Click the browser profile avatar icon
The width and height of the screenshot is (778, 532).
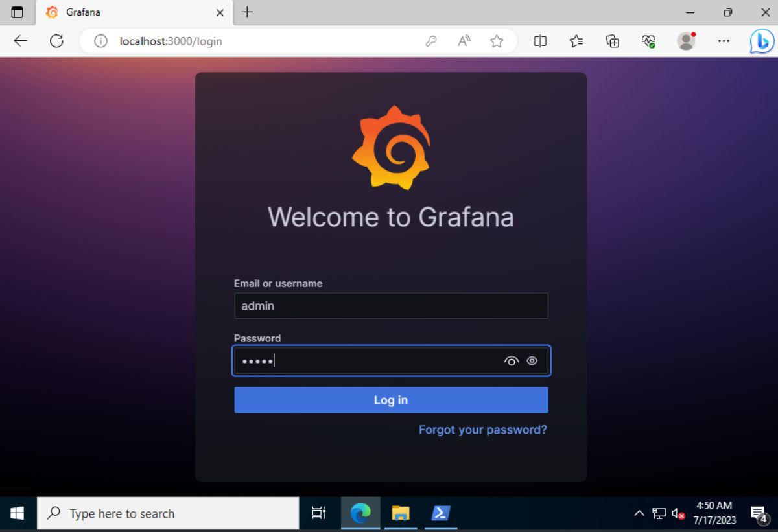(x=686, y=41)
